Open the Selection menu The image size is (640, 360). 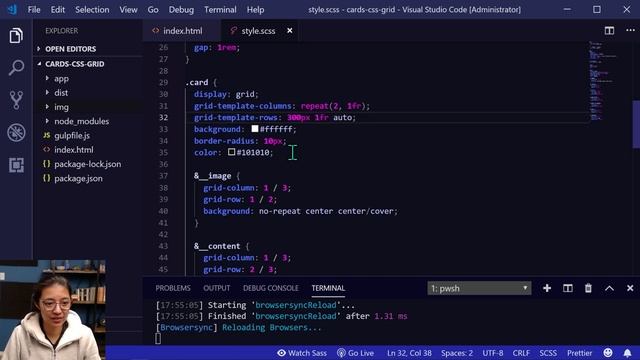(x=92, y=9)
